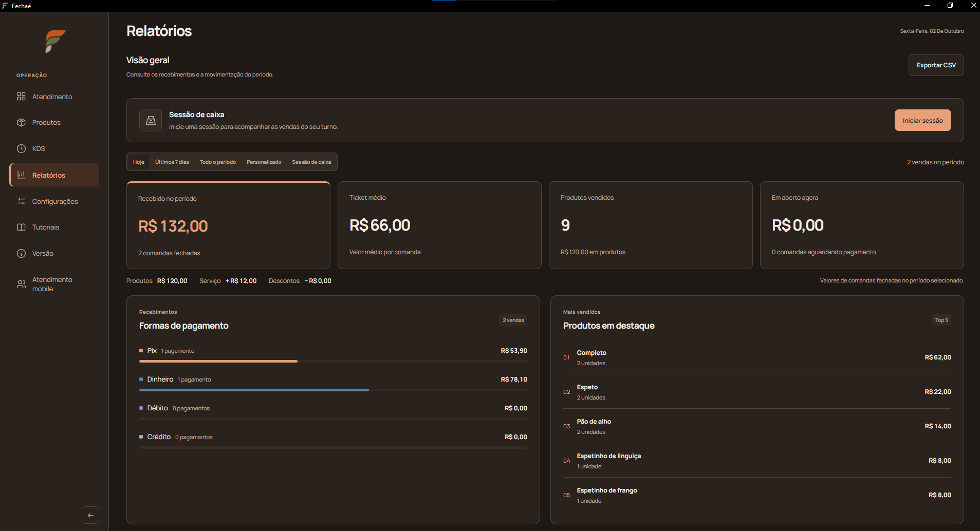Collapse the sidebar with arrow button
The height and width of the screenshot is (531, 980).
click(x=90, y=515)
